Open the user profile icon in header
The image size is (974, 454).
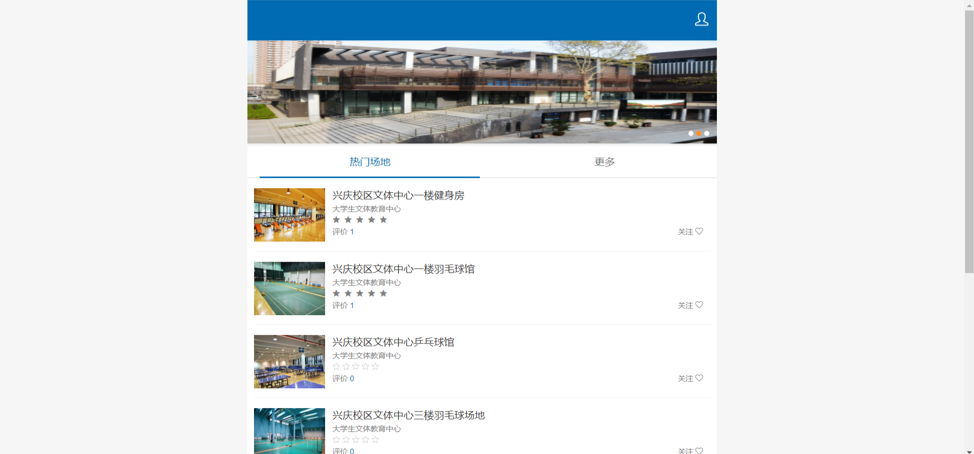701,19
